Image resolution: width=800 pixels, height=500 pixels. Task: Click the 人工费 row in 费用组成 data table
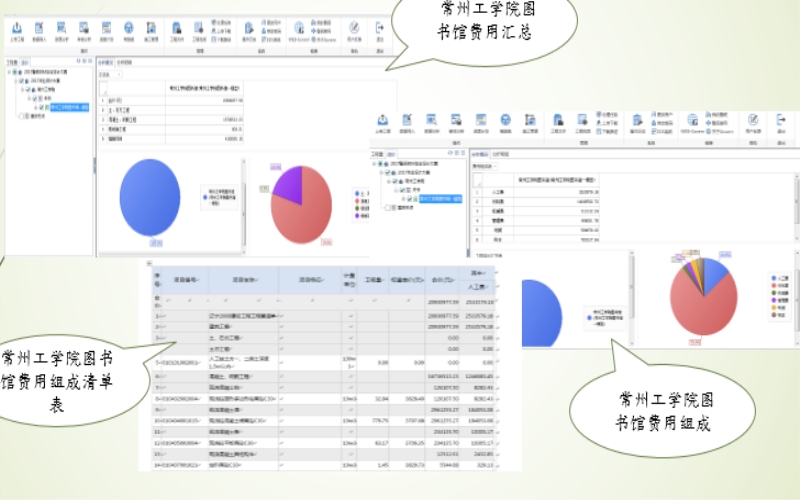coord(538,192)
